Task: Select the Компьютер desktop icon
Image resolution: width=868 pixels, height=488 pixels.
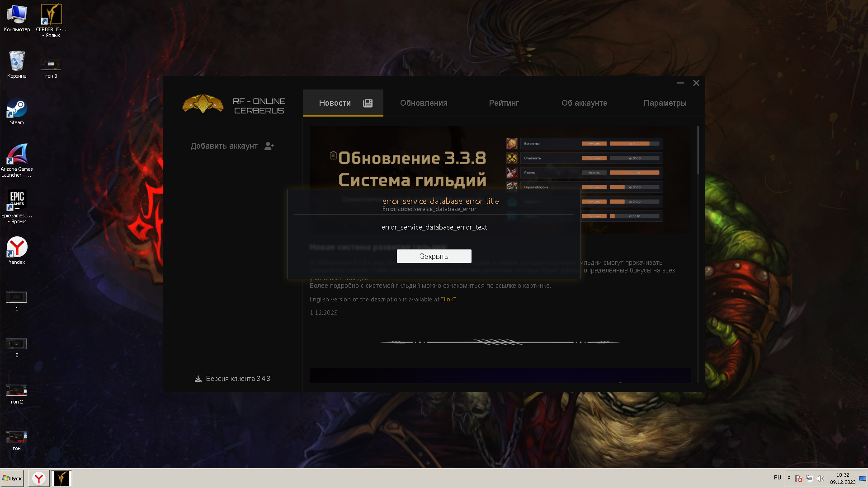Action: (17, 18)
